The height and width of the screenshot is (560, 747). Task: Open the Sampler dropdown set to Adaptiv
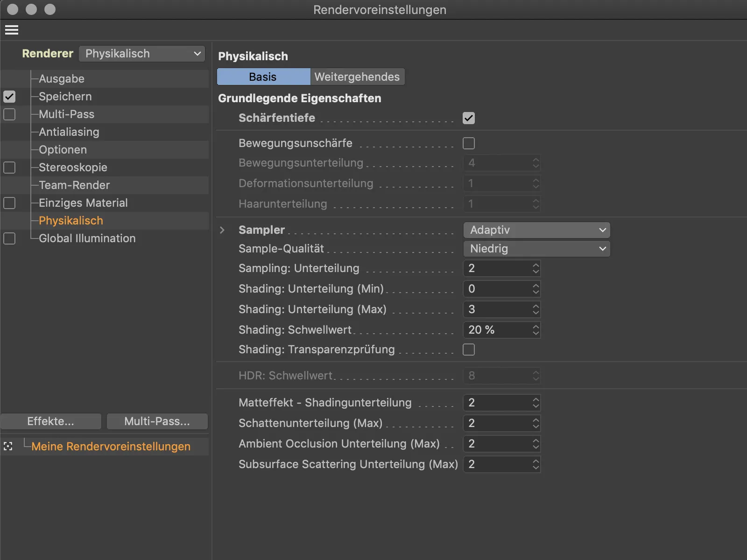click(536, 230)
